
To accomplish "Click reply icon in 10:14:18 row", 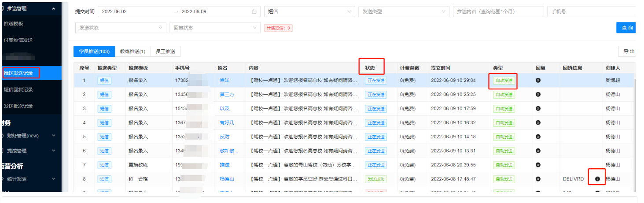I will click(538, 137).
